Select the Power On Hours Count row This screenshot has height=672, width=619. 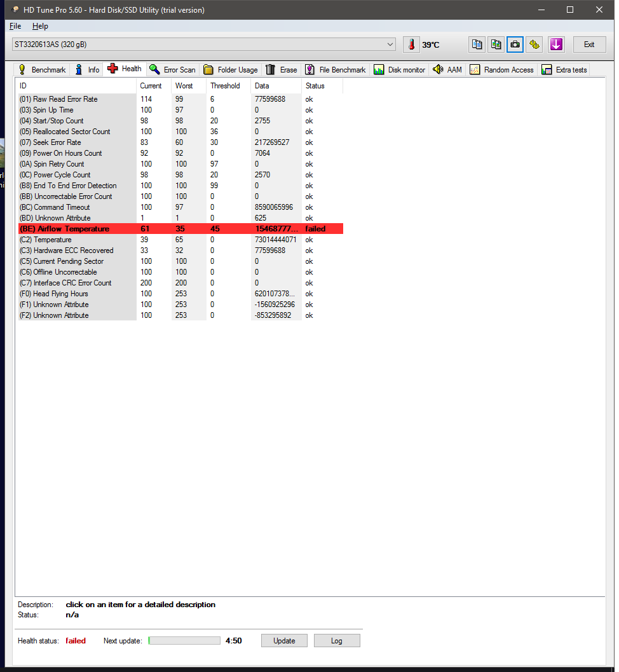[x=180, y=153]
